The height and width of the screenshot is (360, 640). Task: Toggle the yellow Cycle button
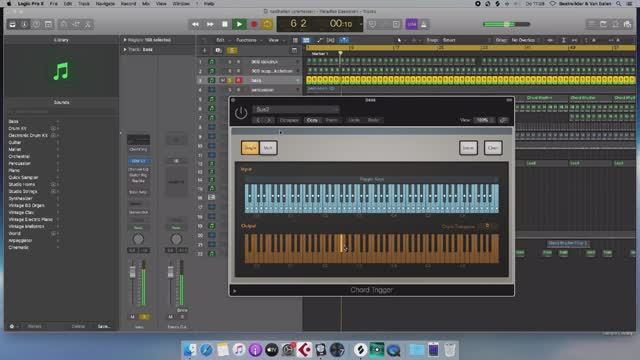pos(268,24)
